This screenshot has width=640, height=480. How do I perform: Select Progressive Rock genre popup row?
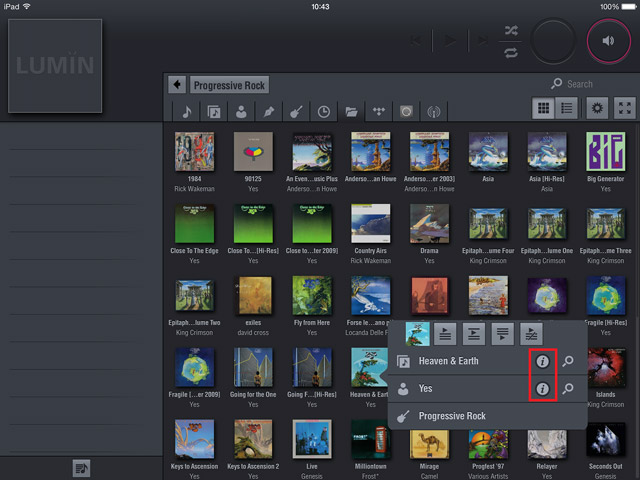pos(488,416)
